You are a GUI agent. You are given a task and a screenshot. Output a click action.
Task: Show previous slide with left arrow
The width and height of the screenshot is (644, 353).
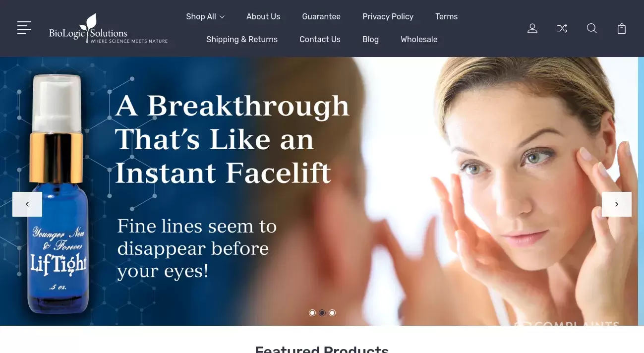(x=27, y=204)
